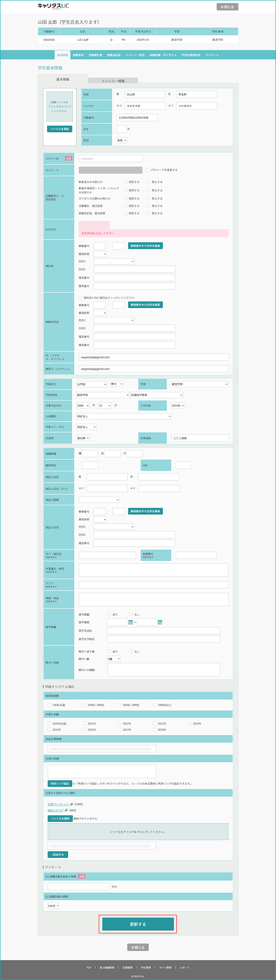
Task: Select 停止する for 活動報告 提出促進
Action: pyautogui.click(x=148, y=206)
